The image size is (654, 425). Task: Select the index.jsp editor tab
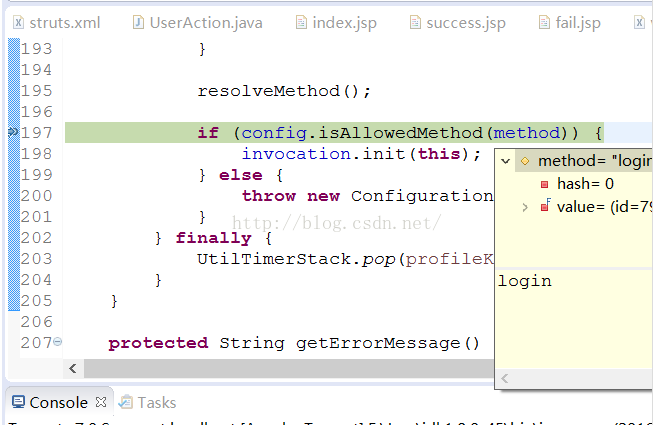(x=336, y=23)
